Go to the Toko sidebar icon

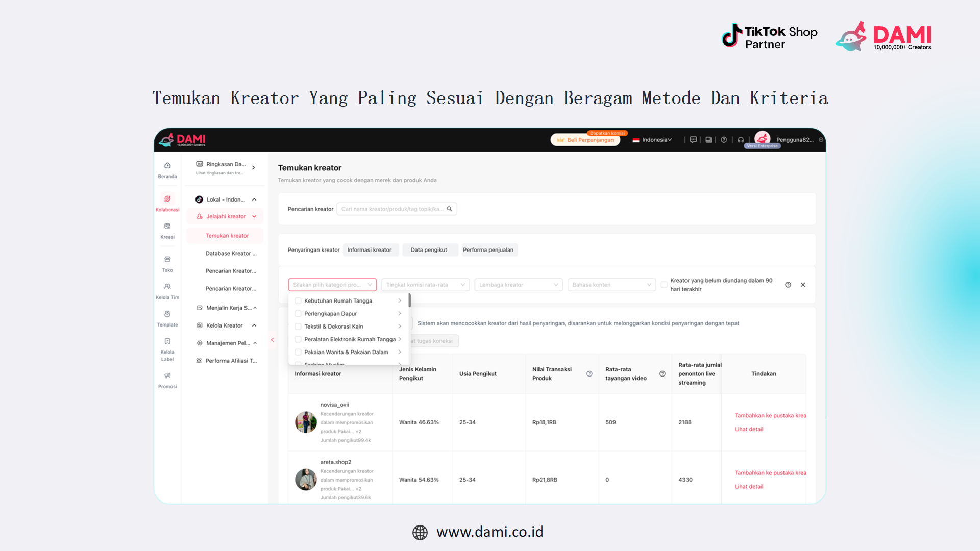[167, 259]
